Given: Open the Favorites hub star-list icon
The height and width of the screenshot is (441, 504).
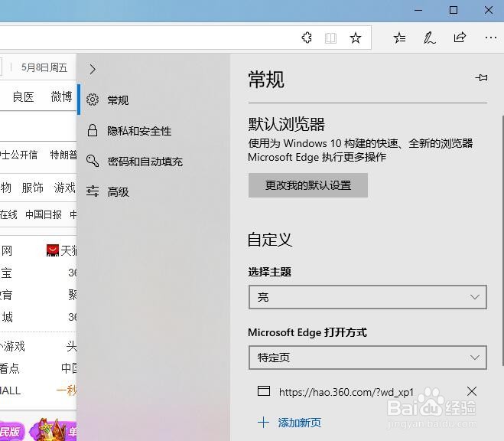Looking at the screenshot, I should 399,38.
